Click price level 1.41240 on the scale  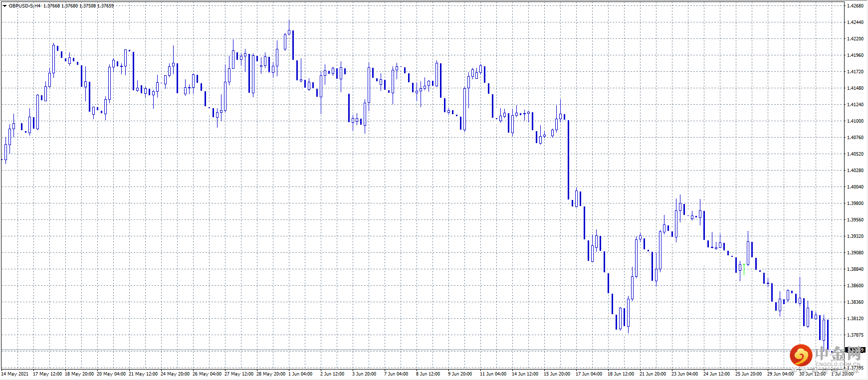pos(855,105)
